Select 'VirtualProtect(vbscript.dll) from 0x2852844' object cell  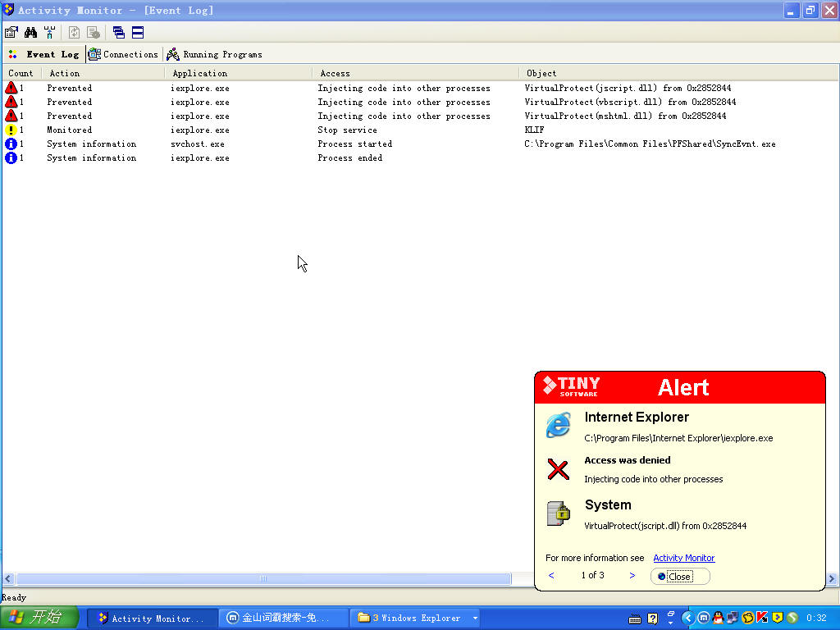[630, 102]
